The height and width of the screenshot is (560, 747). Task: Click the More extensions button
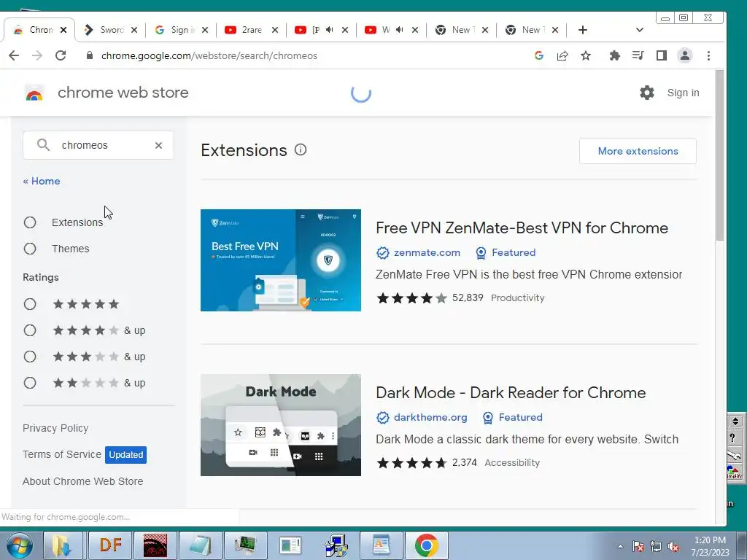[638, 151]
